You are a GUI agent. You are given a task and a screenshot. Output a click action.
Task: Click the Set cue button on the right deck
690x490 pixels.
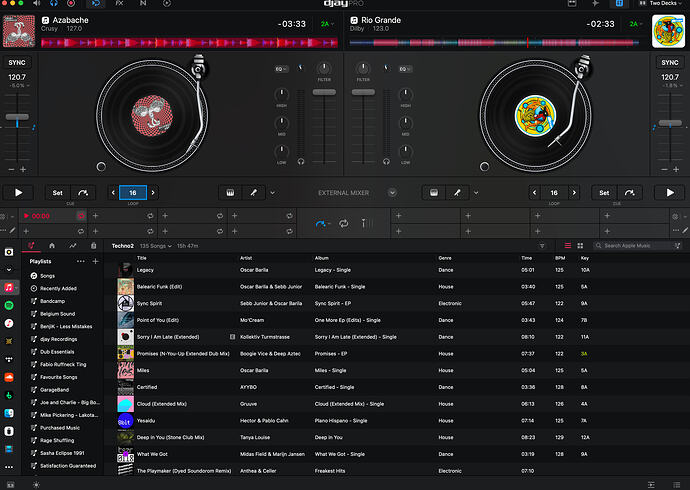tap(604, 193)
